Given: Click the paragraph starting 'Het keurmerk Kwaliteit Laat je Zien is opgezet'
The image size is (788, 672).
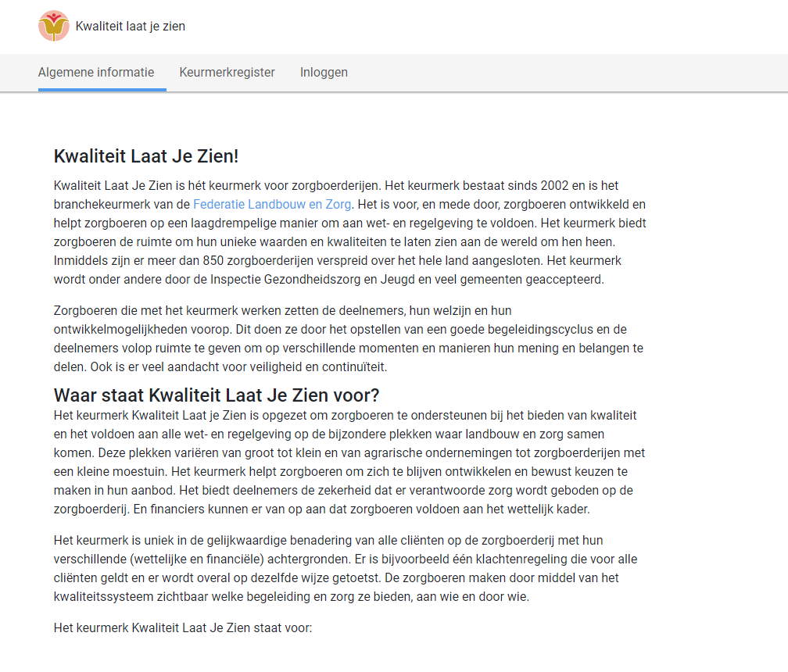Looking at the screenshot, I should pyautogui.click(x=349, y=462).
